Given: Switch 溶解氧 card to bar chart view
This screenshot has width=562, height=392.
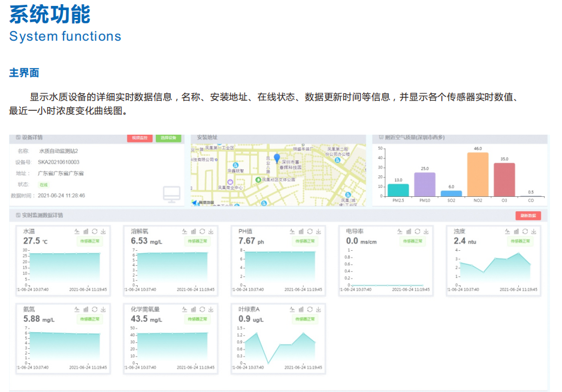Looking at the screenshot, I should tap(193, 232).
